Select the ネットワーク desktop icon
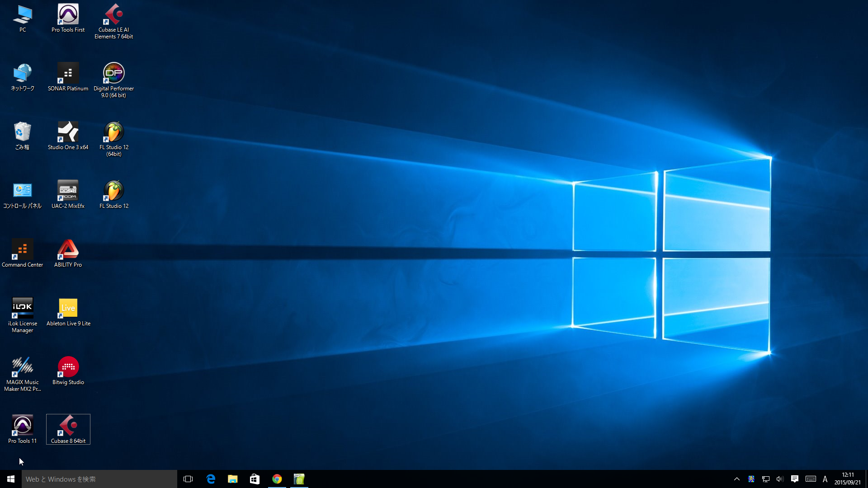Image resolution: width=868 pixels, height=488 pixels. click(x=23, y=77)
